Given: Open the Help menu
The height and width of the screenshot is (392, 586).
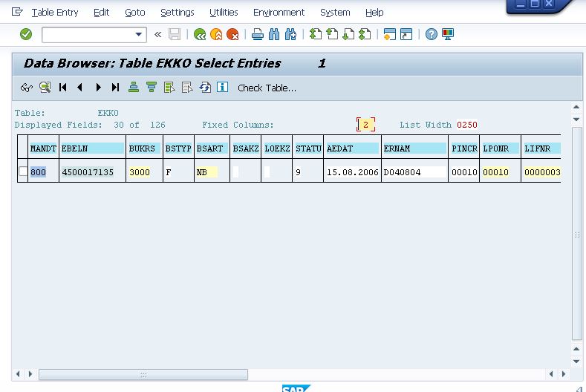Looking at the screenshot, I should coord(374,13).
